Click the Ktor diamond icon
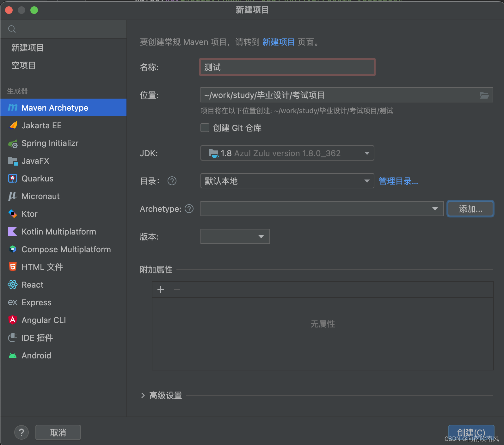Viewport: 504px width, 445px height. tap(13, 214)
